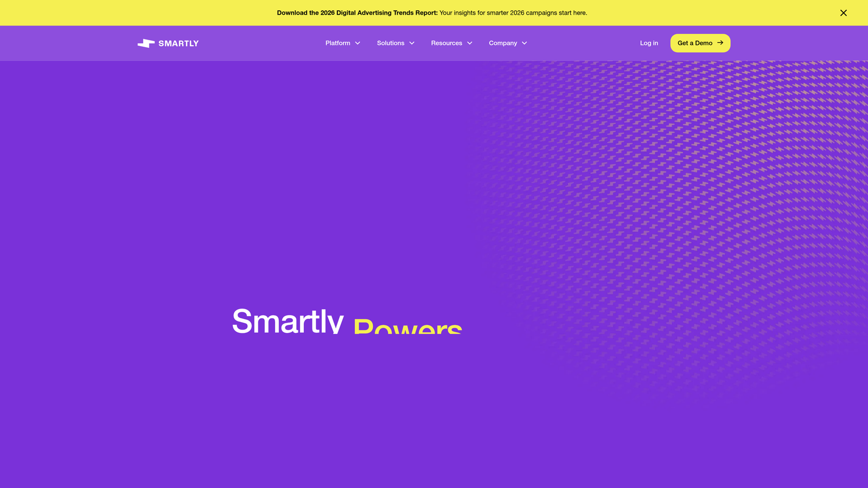Select Platform in the navigation bar
Screen dimensions: 868x488
point(337,43)
